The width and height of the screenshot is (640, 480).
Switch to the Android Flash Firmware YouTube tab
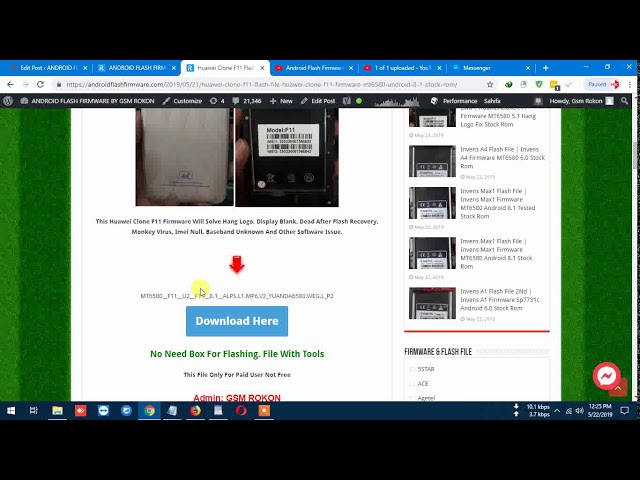[x=313, y=68]
